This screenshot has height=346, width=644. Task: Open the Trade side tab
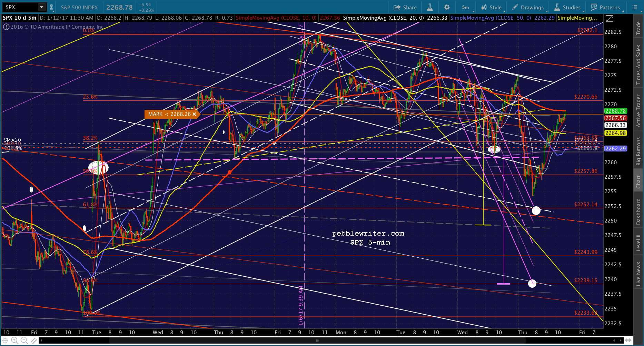pos(638,28)
